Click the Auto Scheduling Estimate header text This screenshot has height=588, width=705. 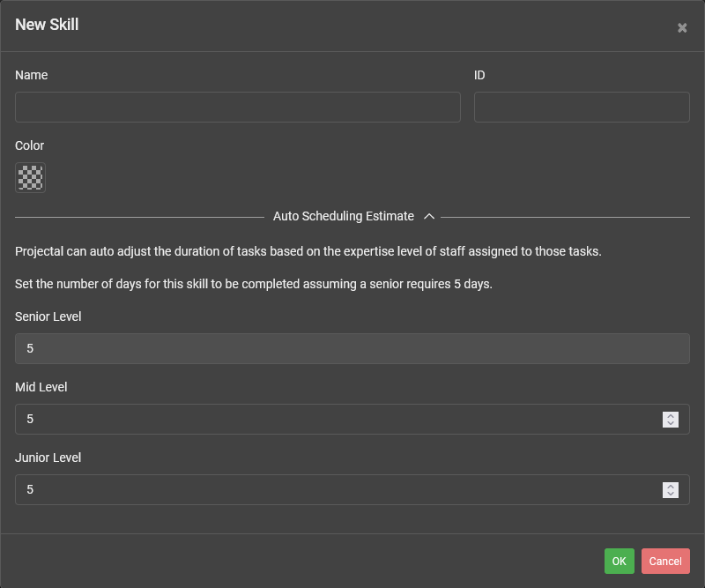pyautogui.click(x=344, y=216)
